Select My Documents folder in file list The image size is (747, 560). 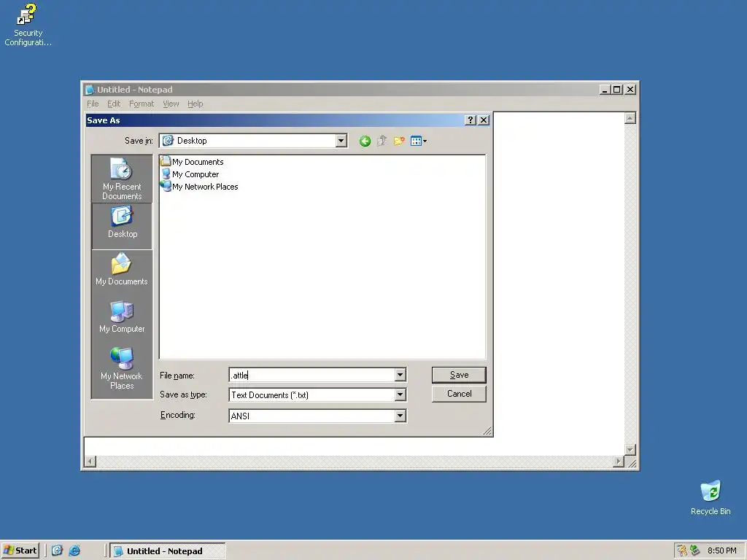click(x=193, y=162)
